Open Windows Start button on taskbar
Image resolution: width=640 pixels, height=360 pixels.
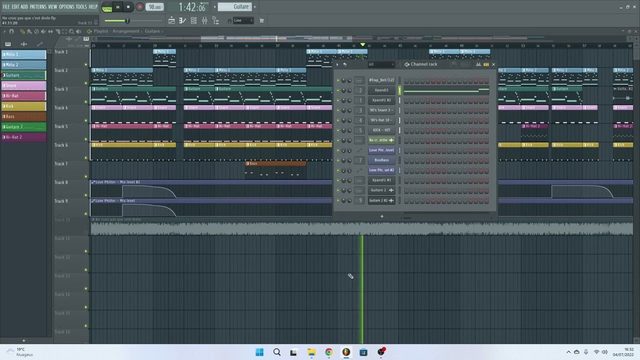pyautogui.click(x=260, y=352)
